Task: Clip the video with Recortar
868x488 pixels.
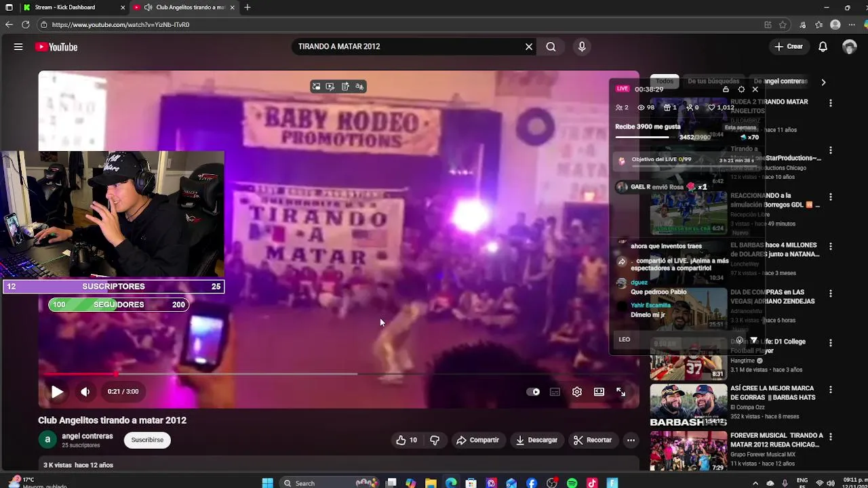Action: (x=592, y=440)
